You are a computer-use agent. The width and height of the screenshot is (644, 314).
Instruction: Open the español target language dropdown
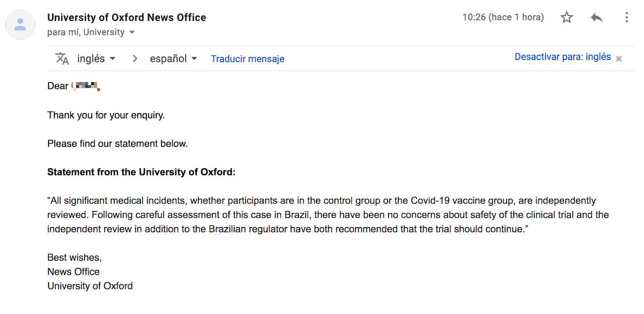point(173,59)
